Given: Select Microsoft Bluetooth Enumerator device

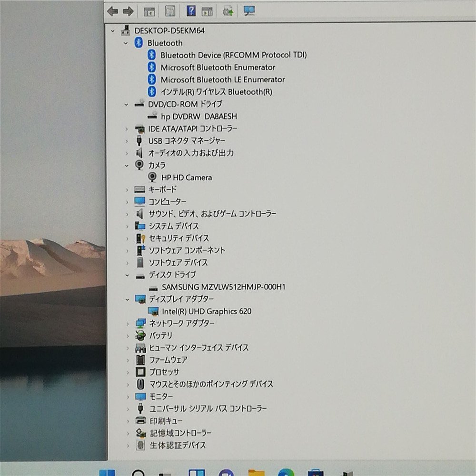Looking at the screenshot, I should point(218,68).
